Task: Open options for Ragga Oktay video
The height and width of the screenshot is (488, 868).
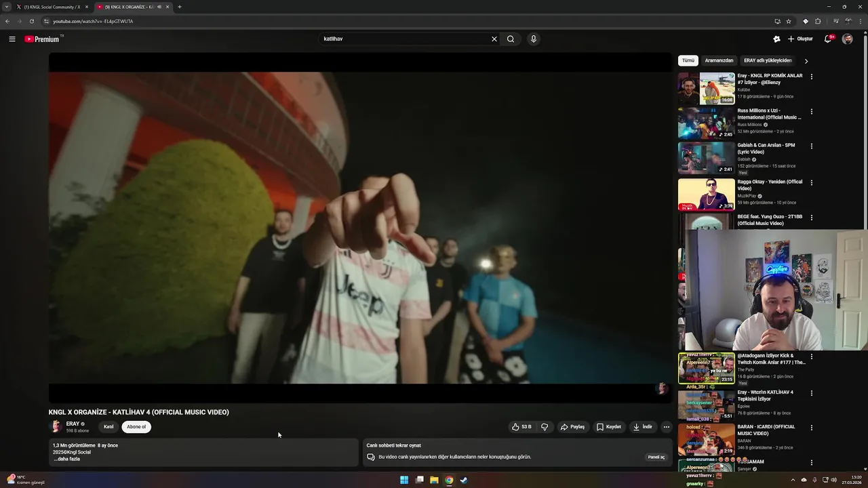Action: tap(812, 182)
